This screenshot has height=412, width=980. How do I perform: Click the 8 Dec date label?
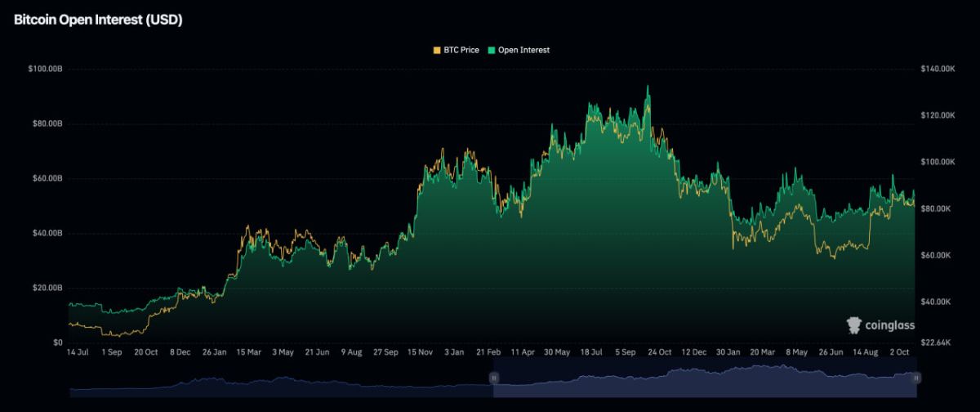(180, 352)
